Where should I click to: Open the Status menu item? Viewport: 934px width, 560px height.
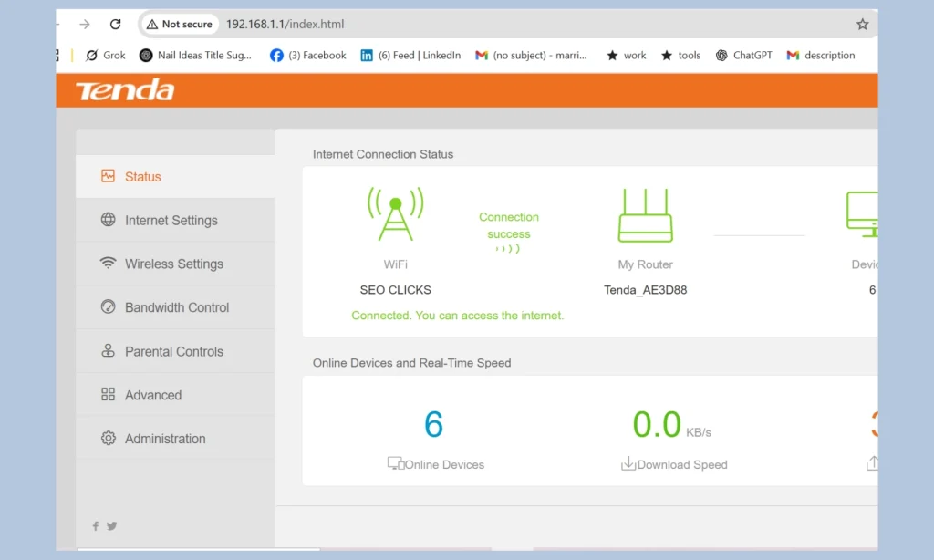tap(142, 177)
